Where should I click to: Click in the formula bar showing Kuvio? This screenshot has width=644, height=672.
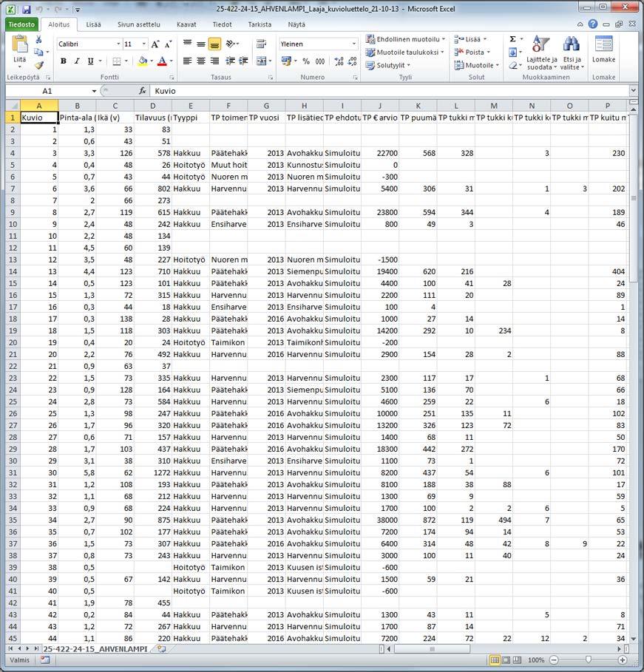(390, 91)
